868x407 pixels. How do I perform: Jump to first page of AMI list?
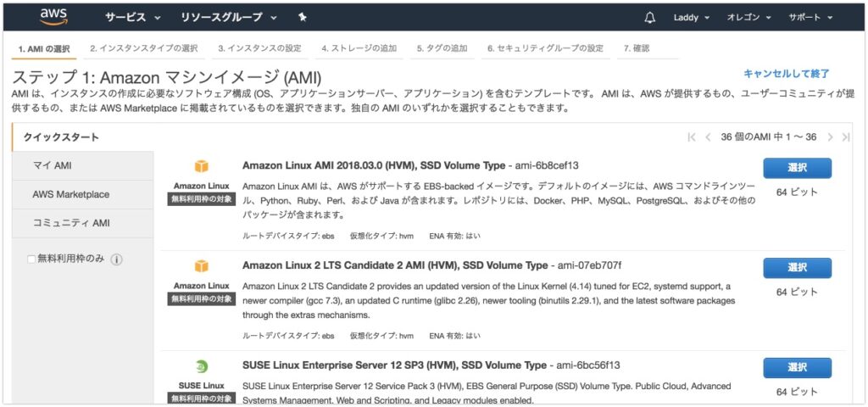point(692,137)
